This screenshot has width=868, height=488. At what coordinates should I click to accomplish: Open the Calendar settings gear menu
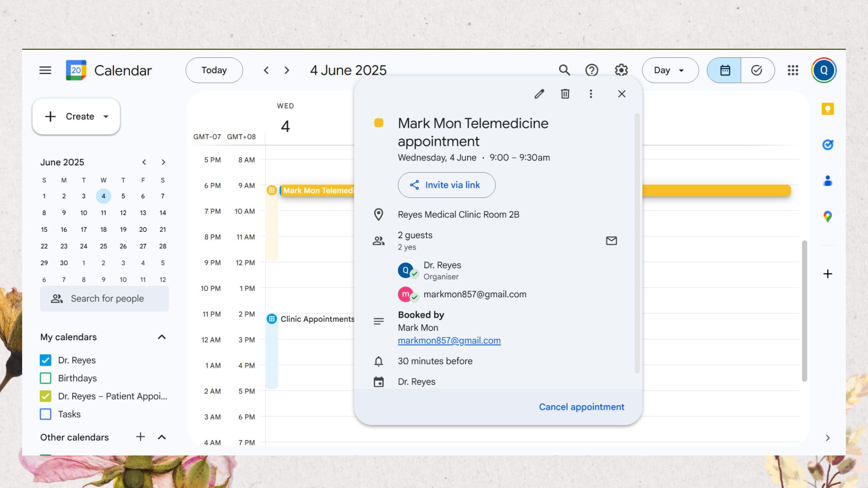coord(621,70)
